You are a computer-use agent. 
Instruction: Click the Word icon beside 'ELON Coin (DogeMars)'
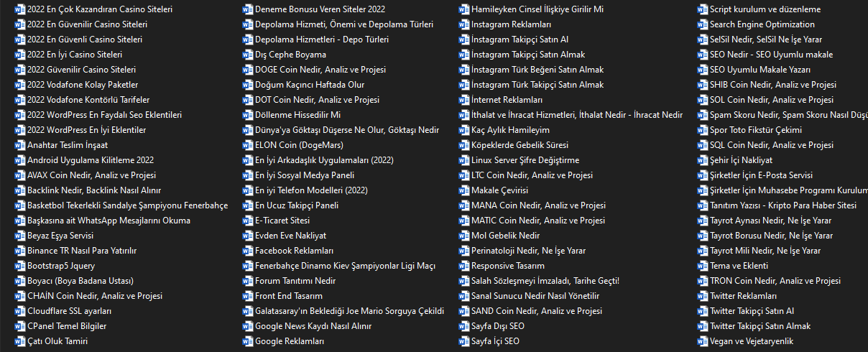(x=248, y=145)
